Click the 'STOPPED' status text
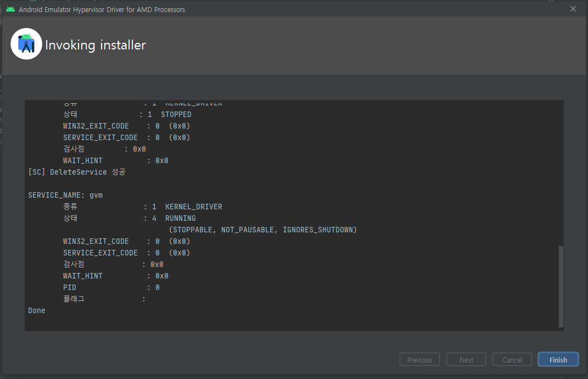 (x=176, y=114)
